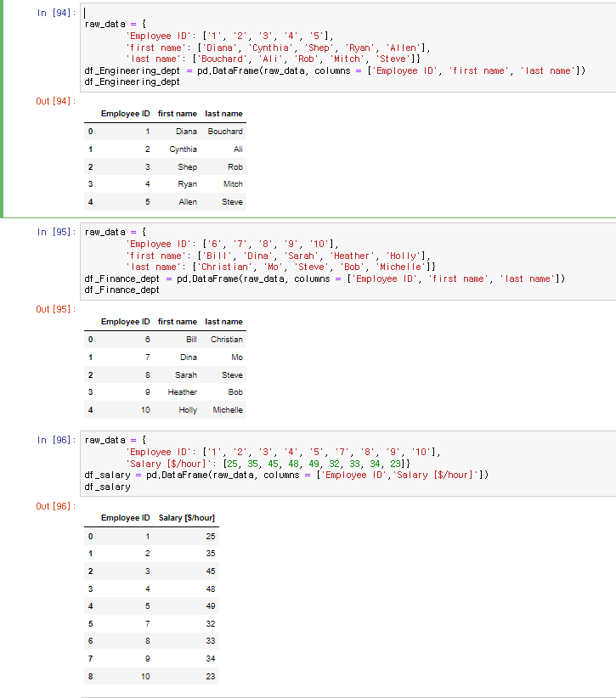Click the 'Mo' last name cell
Viewport: 616px width, 698px height.
click(x=237, y=357)
